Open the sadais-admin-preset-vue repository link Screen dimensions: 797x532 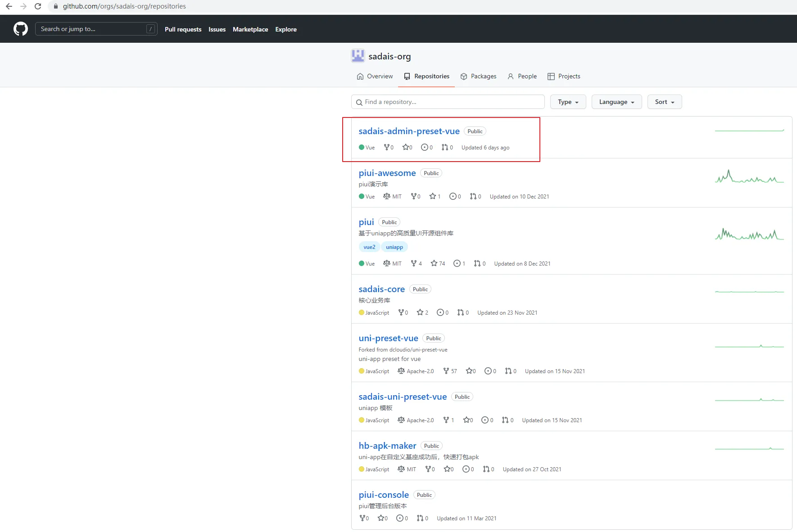coord(409,131)
